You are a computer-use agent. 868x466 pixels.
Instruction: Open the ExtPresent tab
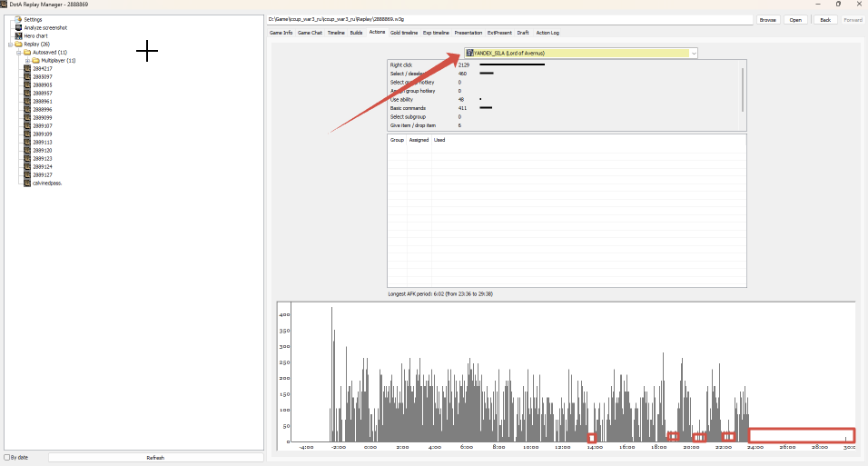(499, 33)
